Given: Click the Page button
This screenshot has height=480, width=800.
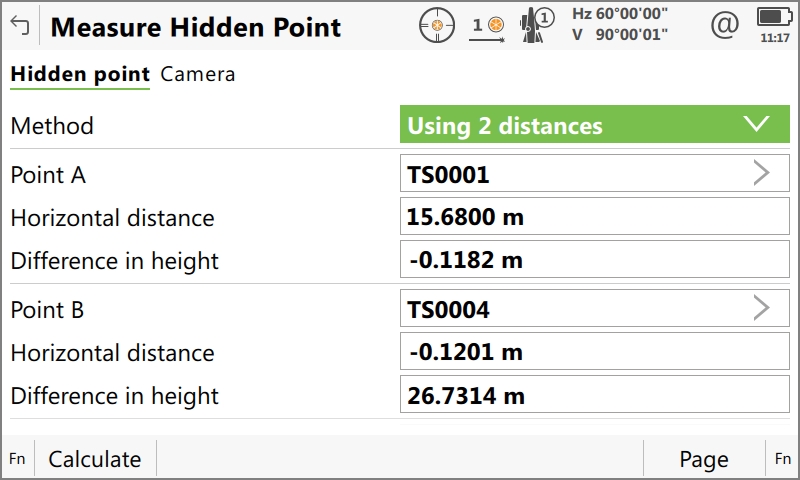Looking at the screenshot, I should point(703,459).
